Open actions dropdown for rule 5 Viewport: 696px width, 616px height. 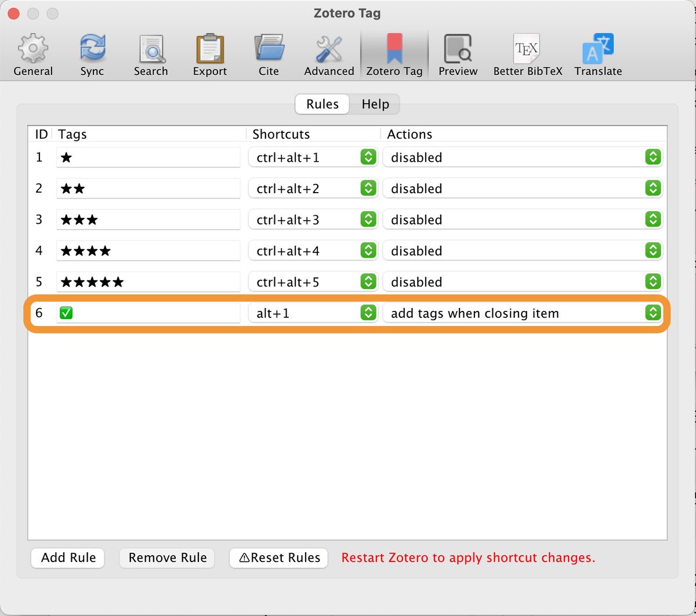522,282
